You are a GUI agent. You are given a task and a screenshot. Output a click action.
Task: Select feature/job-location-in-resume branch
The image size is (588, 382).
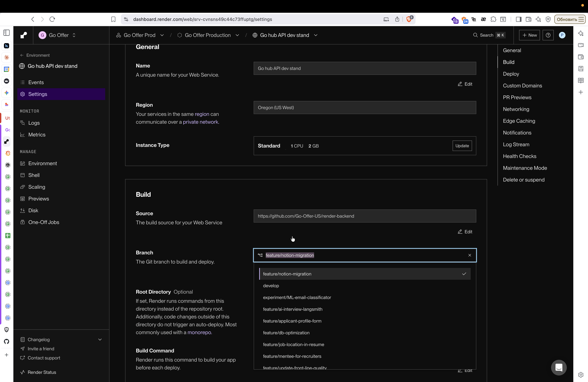[365, 344]
